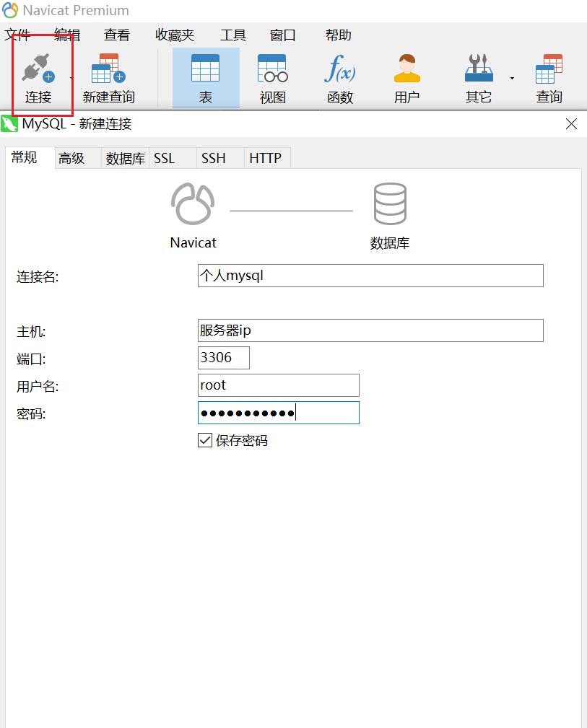This screenshot has height=728, width=587.
Task: Toggle the Save Password (保存密码) checkbox
Action: pyautogui.click(x=205, y=440)
